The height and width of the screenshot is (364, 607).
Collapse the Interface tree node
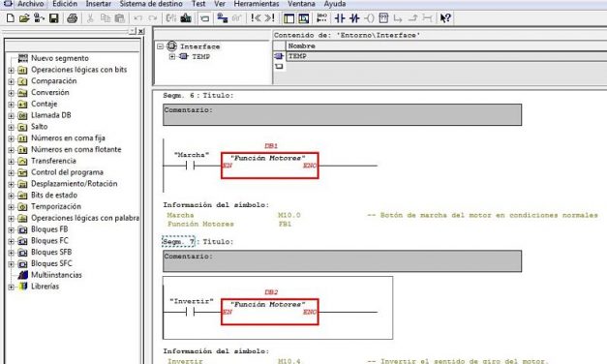(161, 46)
